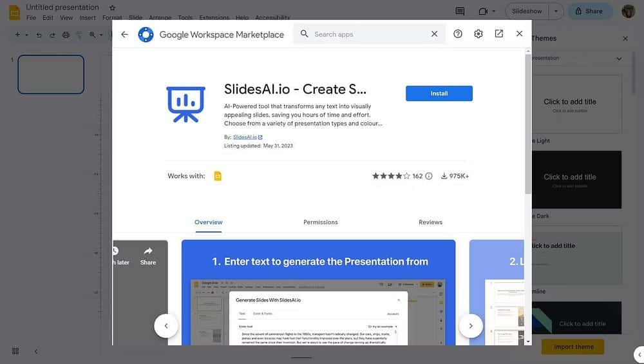The width and height of the screenshot is (644, 364).
Task: Click the Paint format icon in toolbar
Action: pos(79,35)
